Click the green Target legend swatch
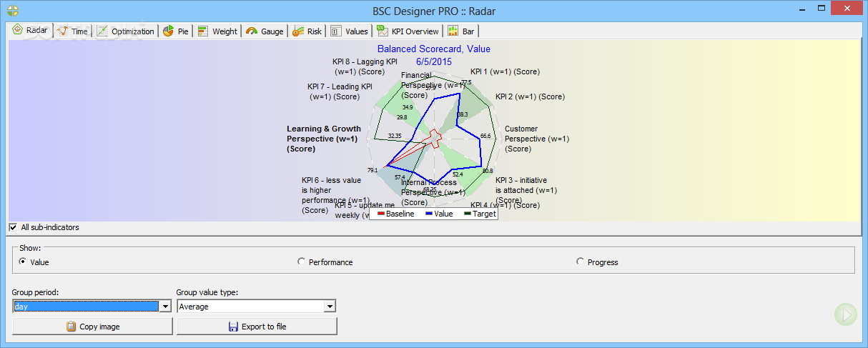Viewport: 868px width, 348px height. (x=468, y=214)
